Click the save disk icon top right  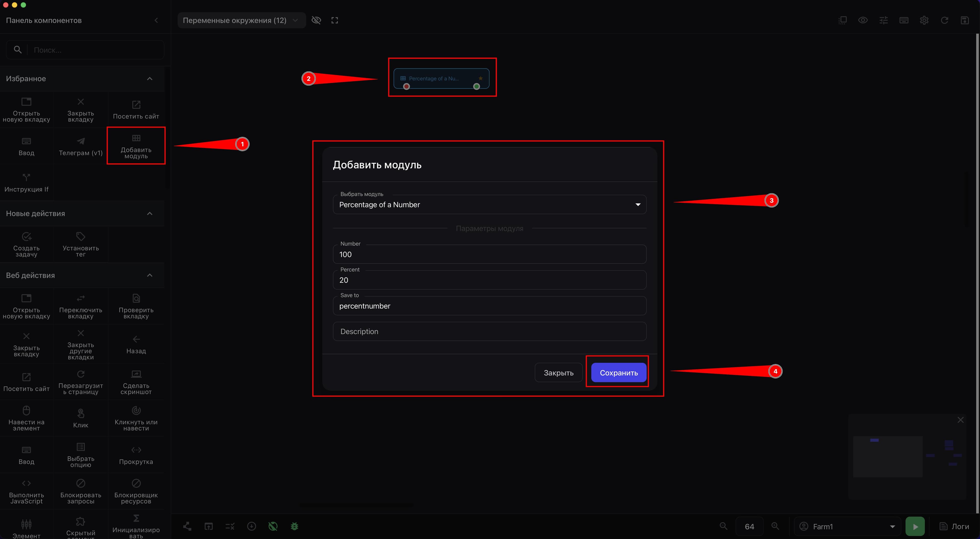pos(965,20)
